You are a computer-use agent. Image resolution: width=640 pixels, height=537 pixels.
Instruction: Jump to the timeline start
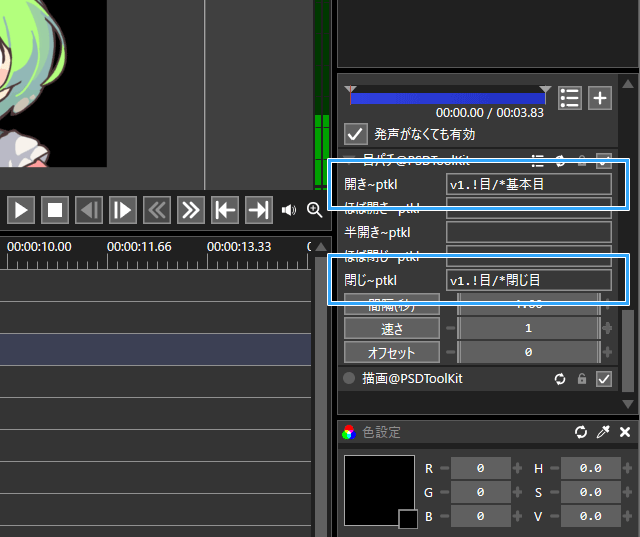(224, 210)
